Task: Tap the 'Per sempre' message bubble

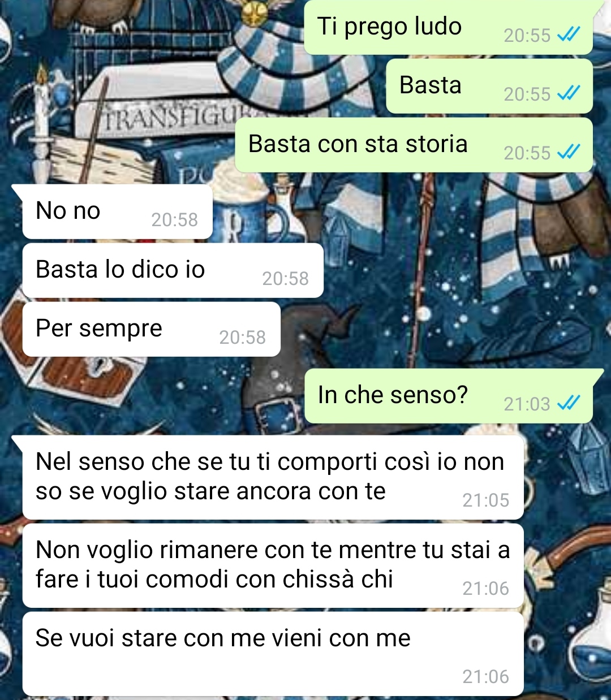Action: click(151, 329)
